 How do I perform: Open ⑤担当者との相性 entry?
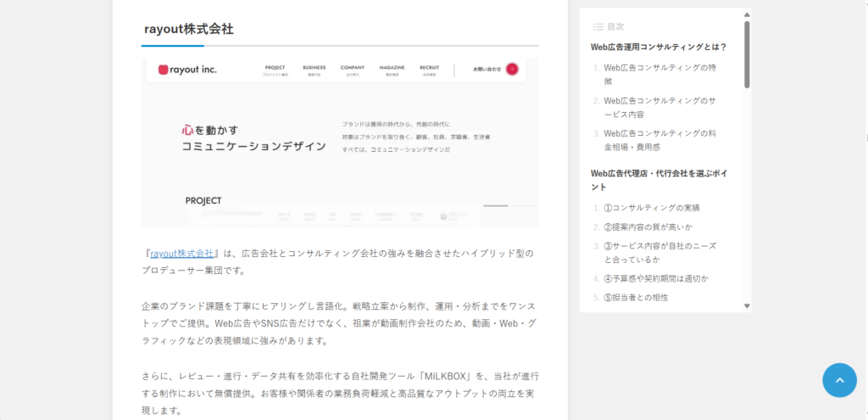636,298
